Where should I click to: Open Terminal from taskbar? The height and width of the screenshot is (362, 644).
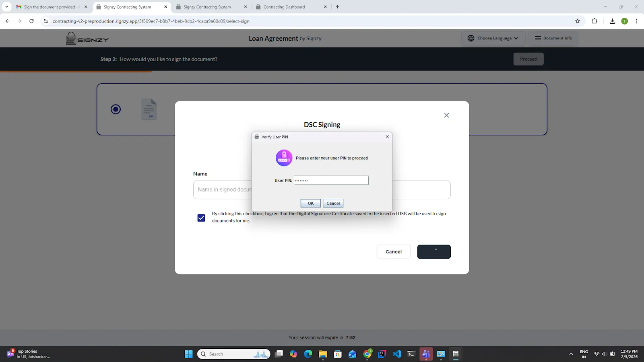pos(411,354)
